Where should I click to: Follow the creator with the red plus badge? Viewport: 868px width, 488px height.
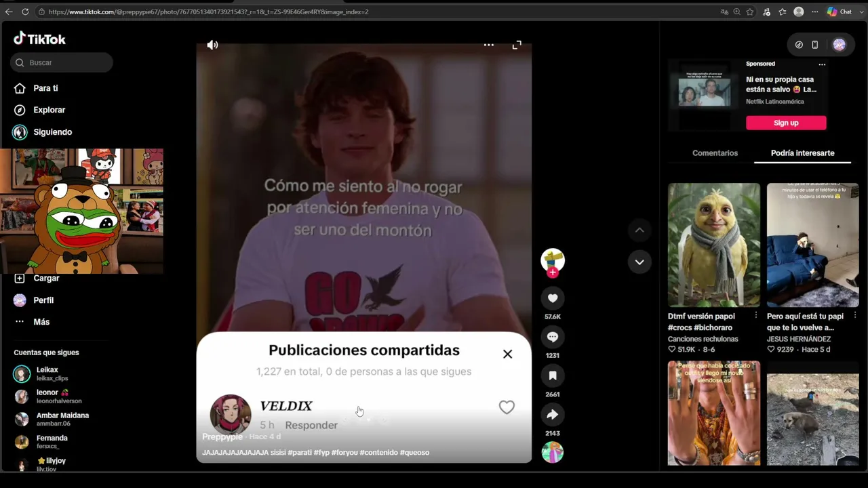point(553,272)
